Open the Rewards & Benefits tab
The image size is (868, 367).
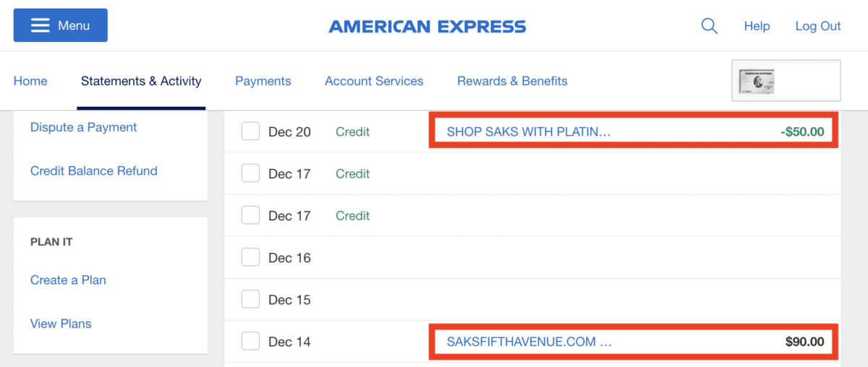[512, 81]
